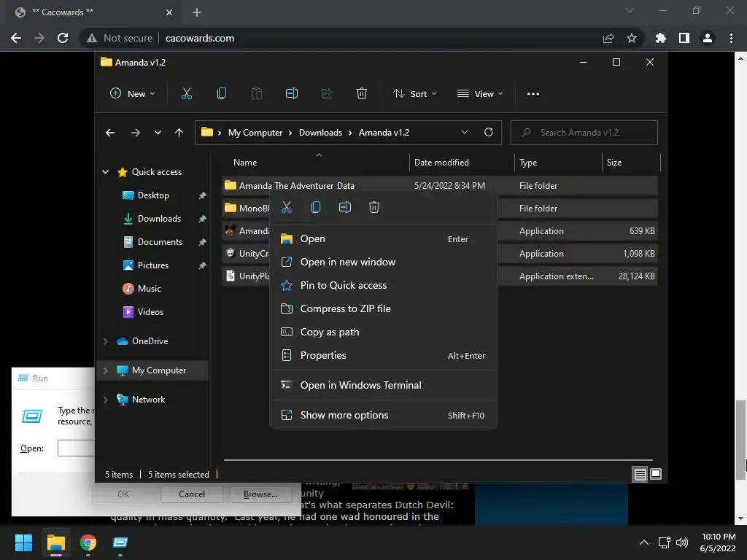Image resolution: width=747 pixels, height=560 pixels.
Task: Open recent locations dropdown chevron
Action: tap(158, 133)
